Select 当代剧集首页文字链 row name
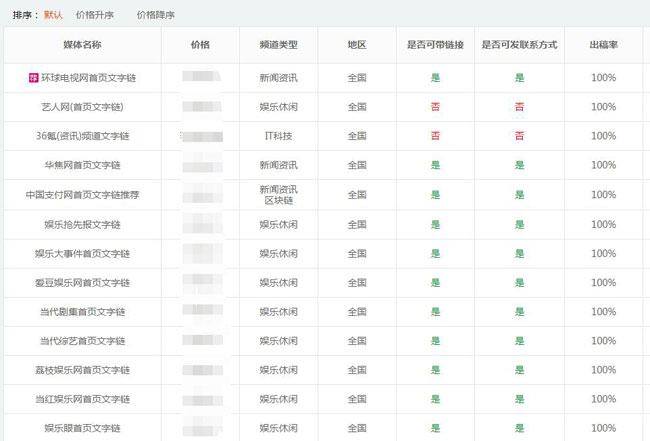 (x=82, y=312)
